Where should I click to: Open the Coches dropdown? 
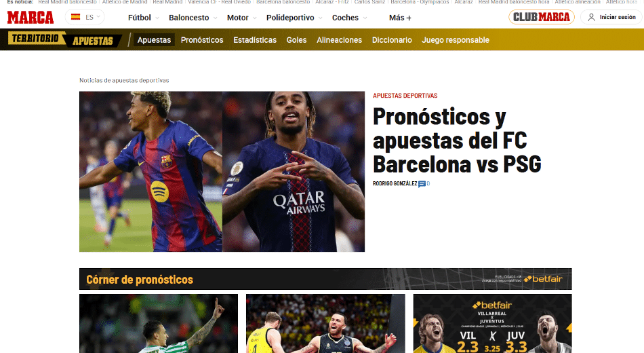pyautogui.click(x=350, y=18)
